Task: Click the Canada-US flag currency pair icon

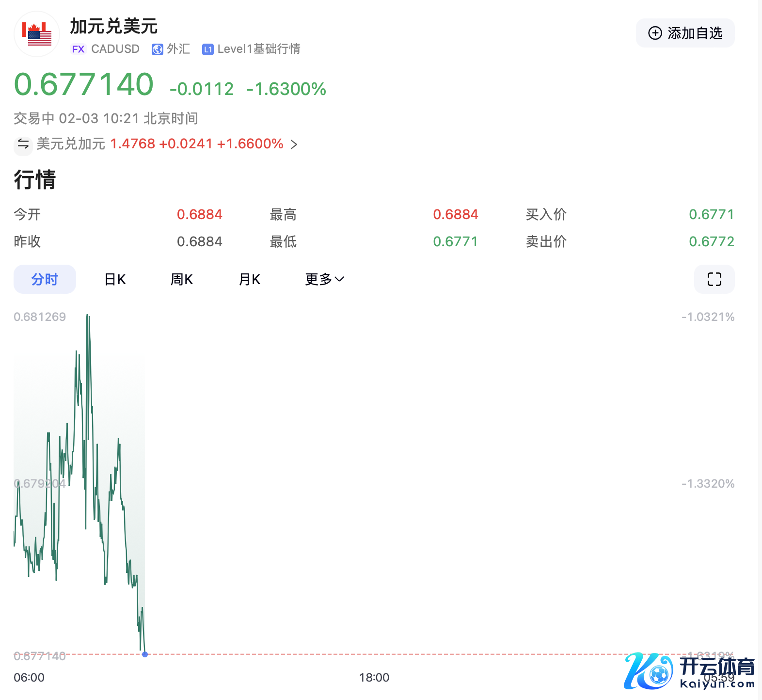Action: pos(37,34)
